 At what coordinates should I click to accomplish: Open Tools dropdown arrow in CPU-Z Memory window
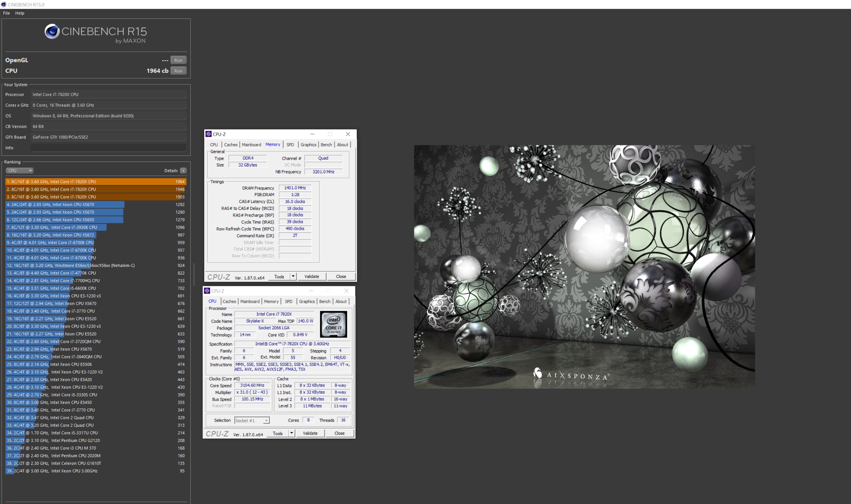(x=293, y=276)
